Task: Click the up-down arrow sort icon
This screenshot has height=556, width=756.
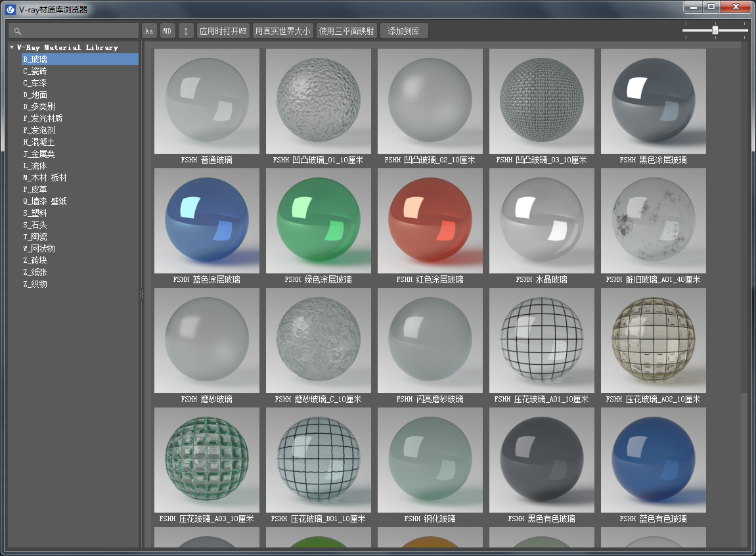Action: tap(186, 31)
